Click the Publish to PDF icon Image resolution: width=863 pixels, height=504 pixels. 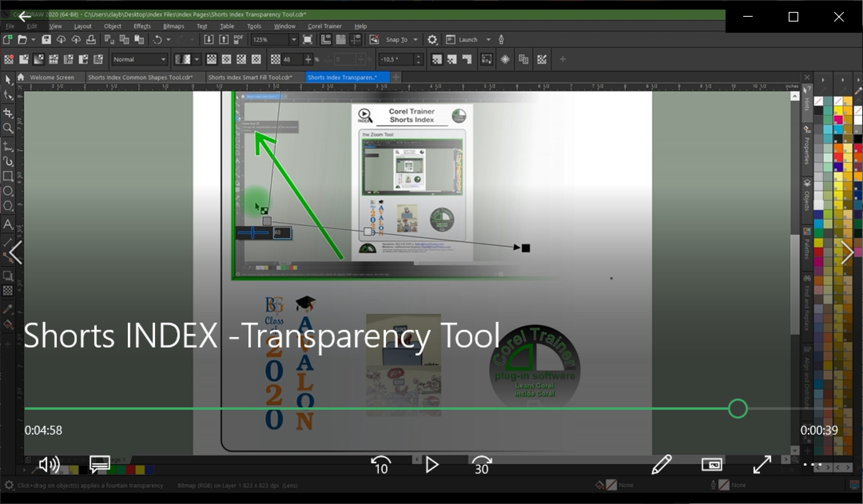238,40
